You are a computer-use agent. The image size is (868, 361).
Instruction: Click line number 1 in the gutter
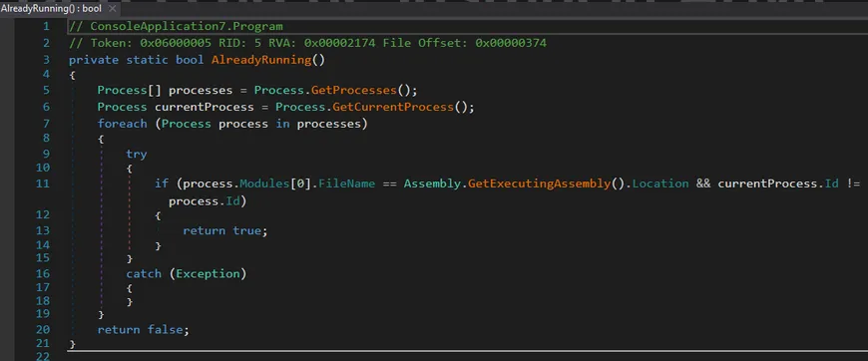point(46,26)
